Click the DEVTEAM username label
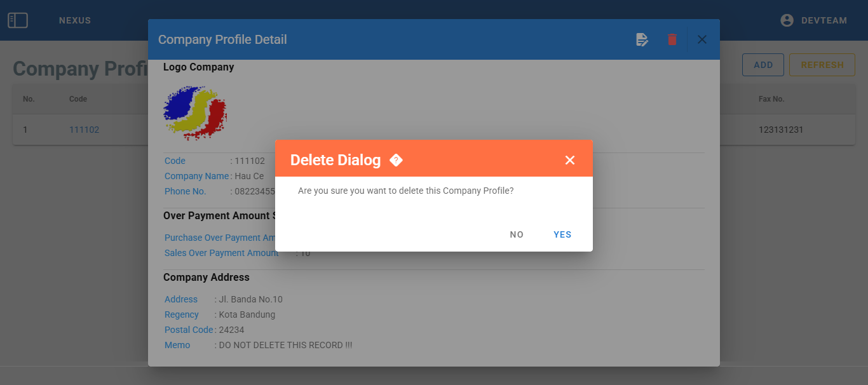868x385 pixels. pos(824,20)
